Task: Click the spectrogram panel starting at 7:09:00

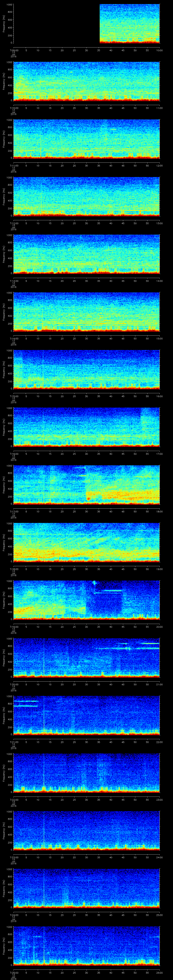Action: pos(87,24)
